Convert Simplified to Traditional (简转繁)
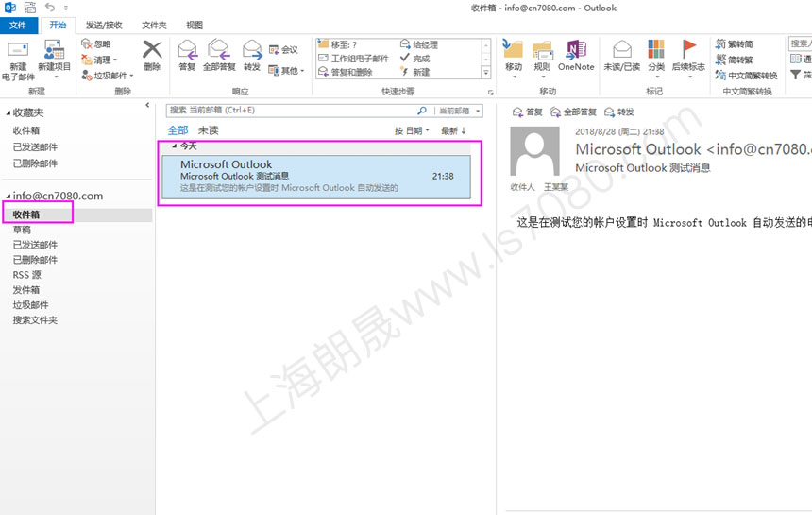812x515 pixels. point(735,60)
